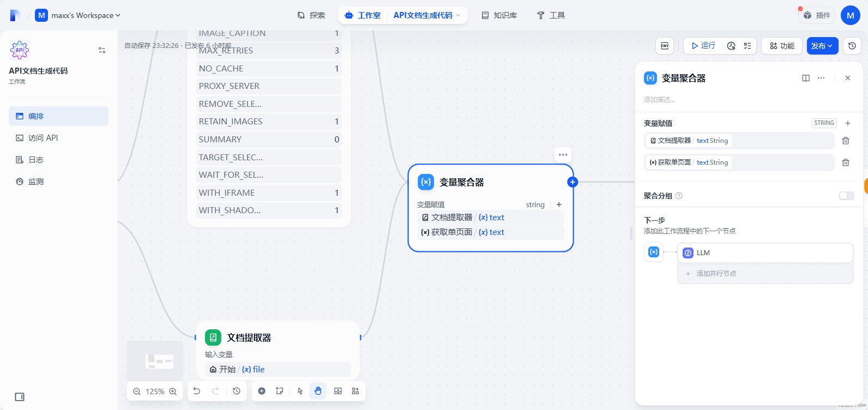Select the 文档提取器 node header

(x=278, y=337)
